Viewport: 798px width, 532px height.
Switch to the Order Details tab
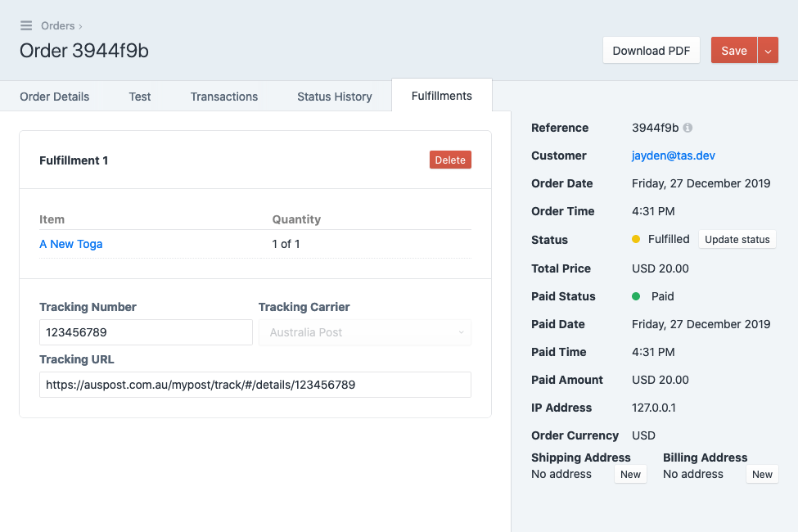55,97
